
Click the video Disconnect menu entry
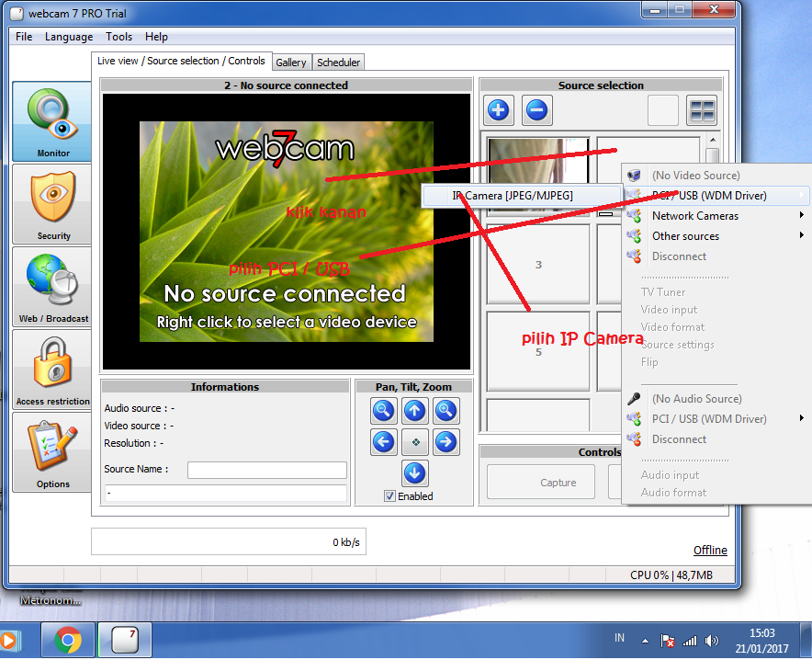coord(716,256)
